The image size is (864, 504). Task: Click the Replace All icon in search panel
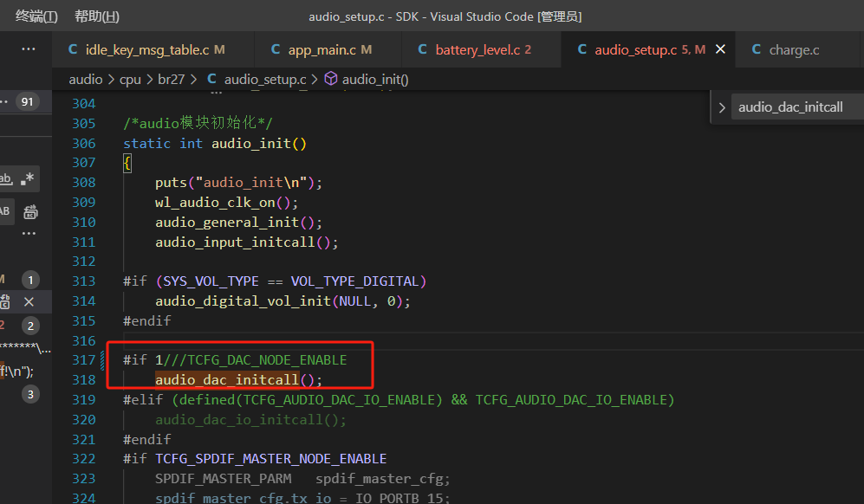pos(30,212)
